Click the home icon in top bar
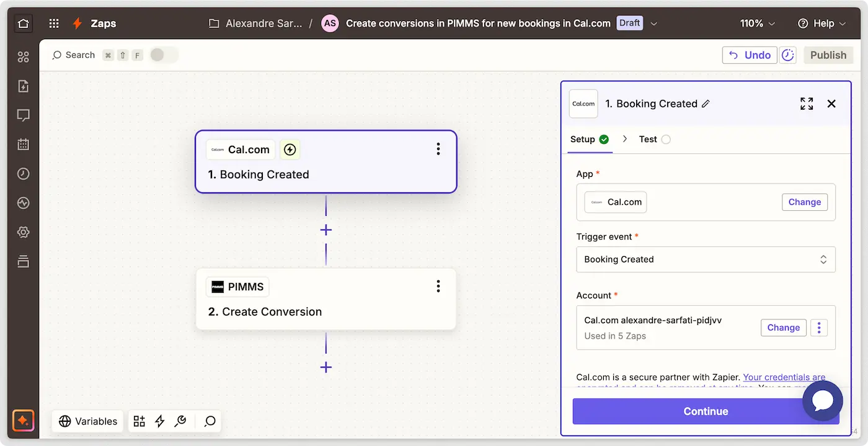The height and width of the screenshot is (446, 868). point(23,24)
